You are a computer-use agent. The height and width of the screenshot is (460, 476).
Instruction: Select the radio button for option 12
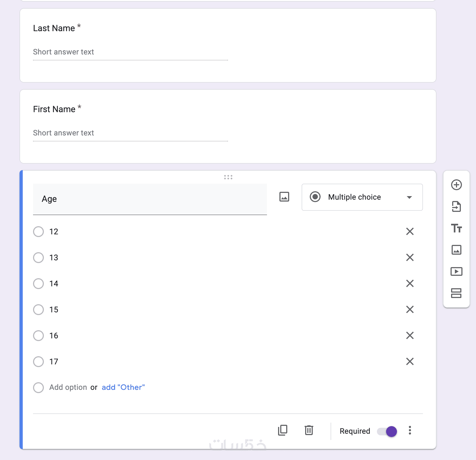pyautogui.click(x=38, y=232)
